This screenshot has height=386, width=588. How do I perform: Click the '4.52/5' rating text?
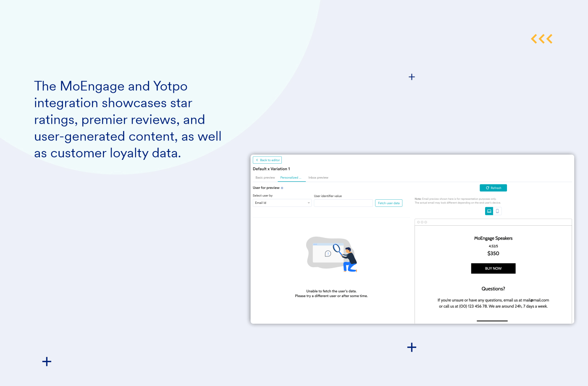click(x=493, y=246)
